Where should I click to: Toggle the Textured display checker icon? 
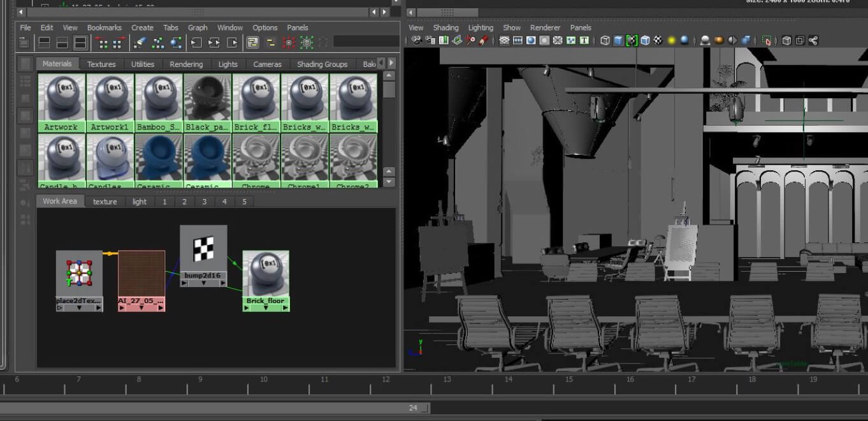(x=658, y=41)
